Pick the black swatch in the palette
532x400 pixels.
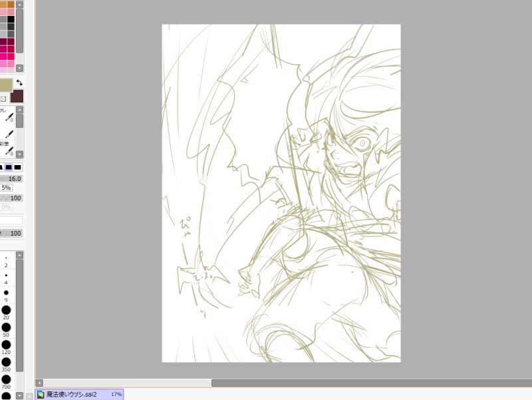coord(11,19)
